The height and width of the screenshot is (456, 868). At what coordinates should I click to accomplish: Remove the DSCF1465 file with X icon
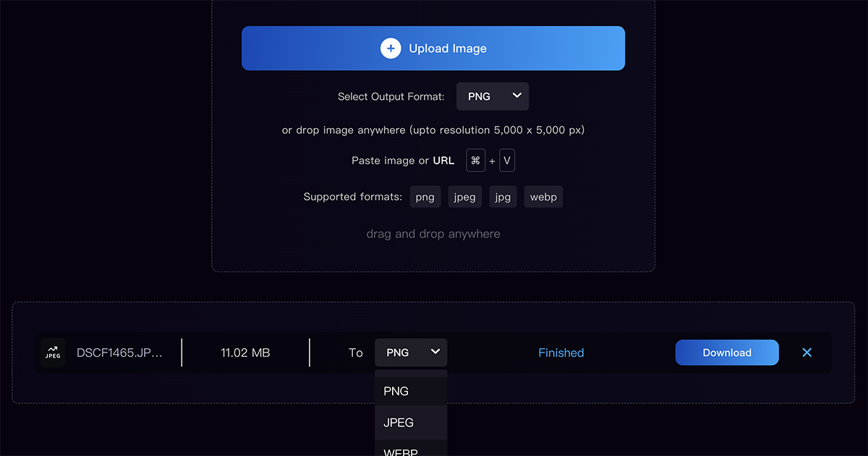click(x=807, y=352)
